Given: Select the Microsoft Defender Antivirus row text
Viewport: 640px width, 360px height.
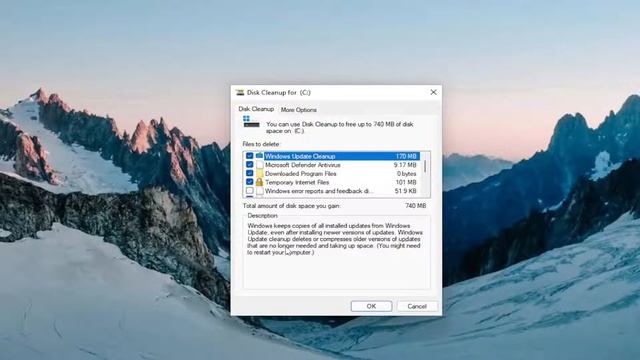Looking at the screenshot, I should [302, 165].
